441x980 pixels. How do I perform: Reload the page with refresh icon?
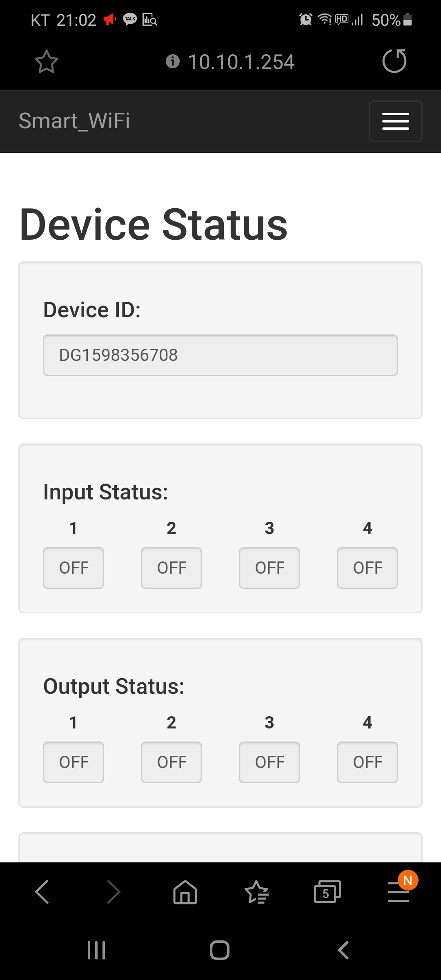[394, 61]
